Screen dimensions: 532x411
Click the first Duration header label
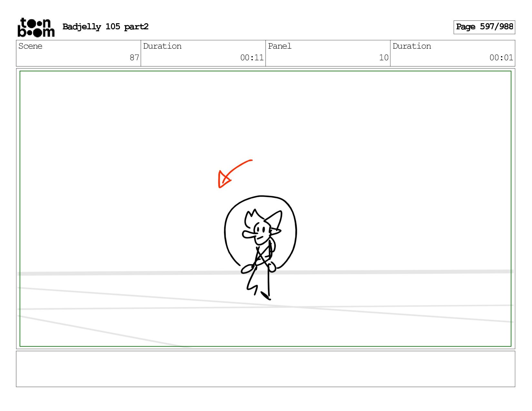pyautogui.click(x=162, y=46)
